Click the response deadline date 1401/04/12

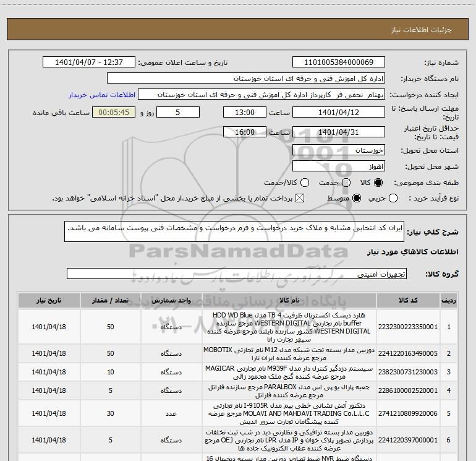(x=339, y=112)
